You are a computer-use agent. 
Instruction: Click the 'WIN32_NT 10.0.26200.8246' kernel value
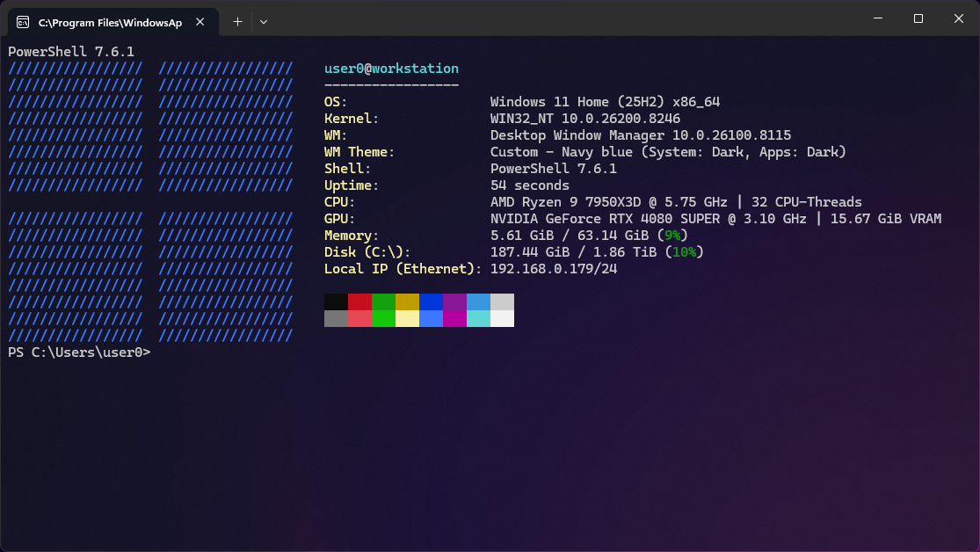point(585,119)
